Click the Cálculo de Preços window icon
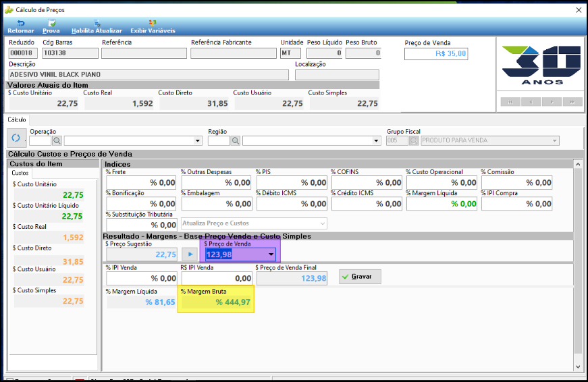The image size is (588, 382). (x=9, y=9)
